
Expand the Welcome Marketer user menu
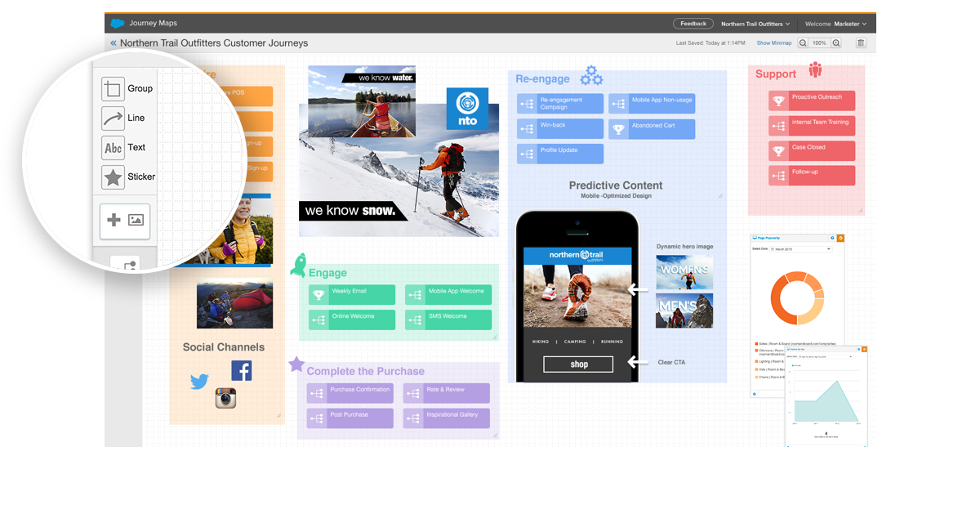835,24
